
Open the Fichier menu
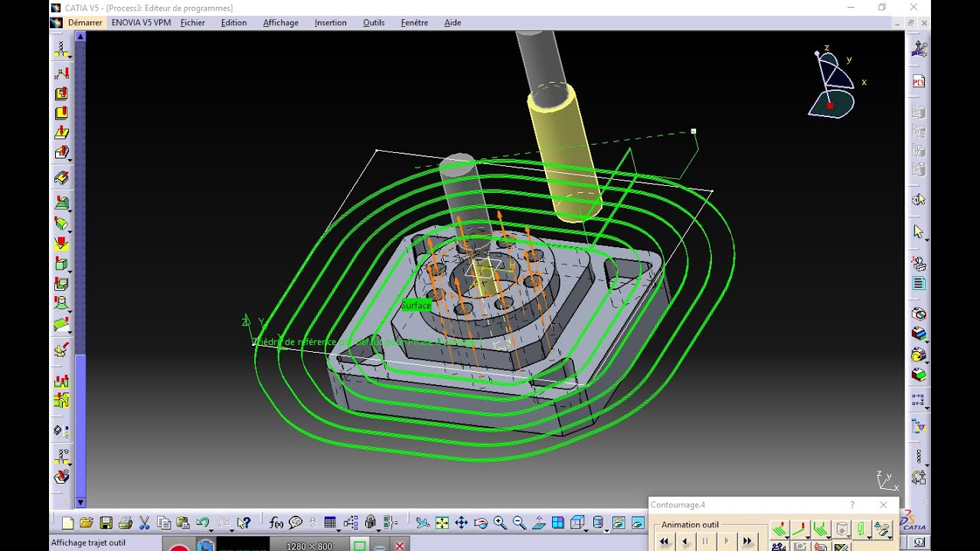point(193,23)
